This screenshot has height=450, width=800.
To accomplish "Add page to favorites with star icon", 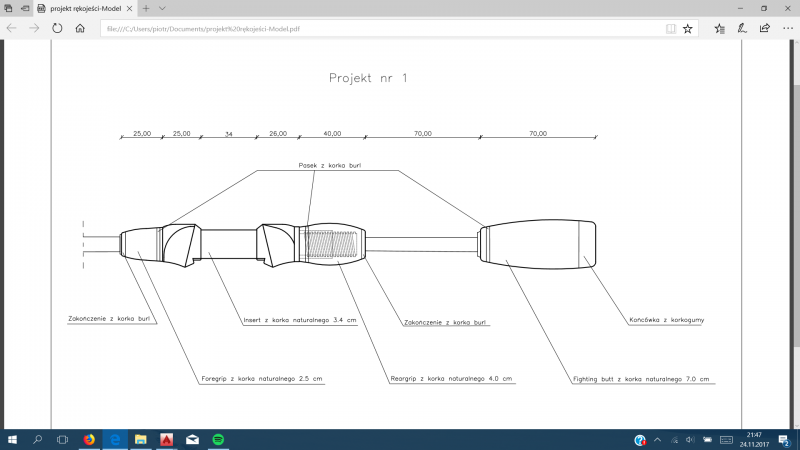I will [x=688, y=28].
